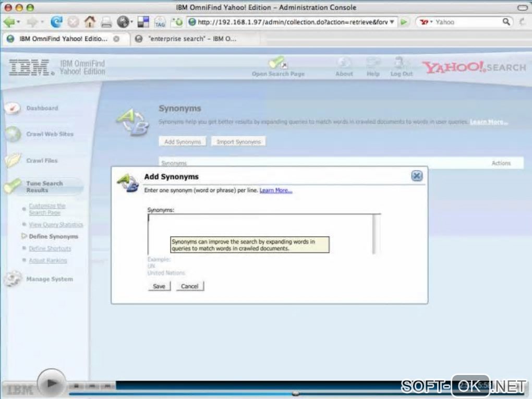Click the browser forward arrow button

point(32,22)
